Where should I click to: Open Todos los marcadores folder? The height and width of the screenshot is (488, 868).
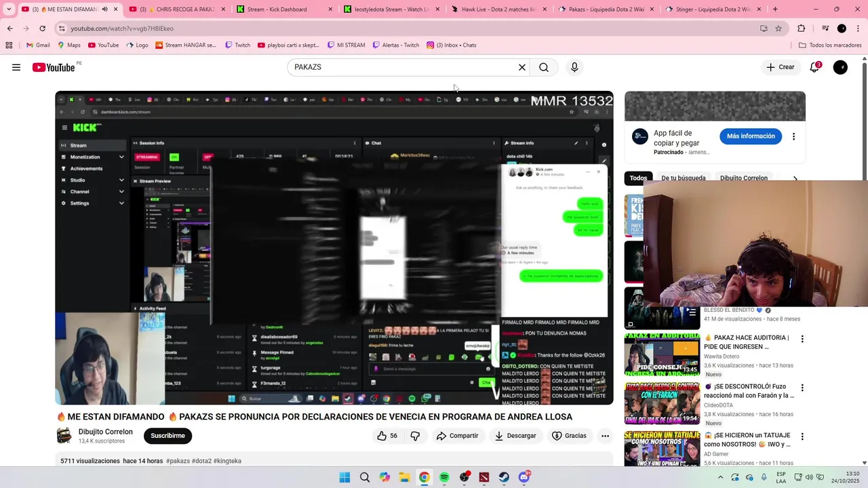(x=830, y=45)
